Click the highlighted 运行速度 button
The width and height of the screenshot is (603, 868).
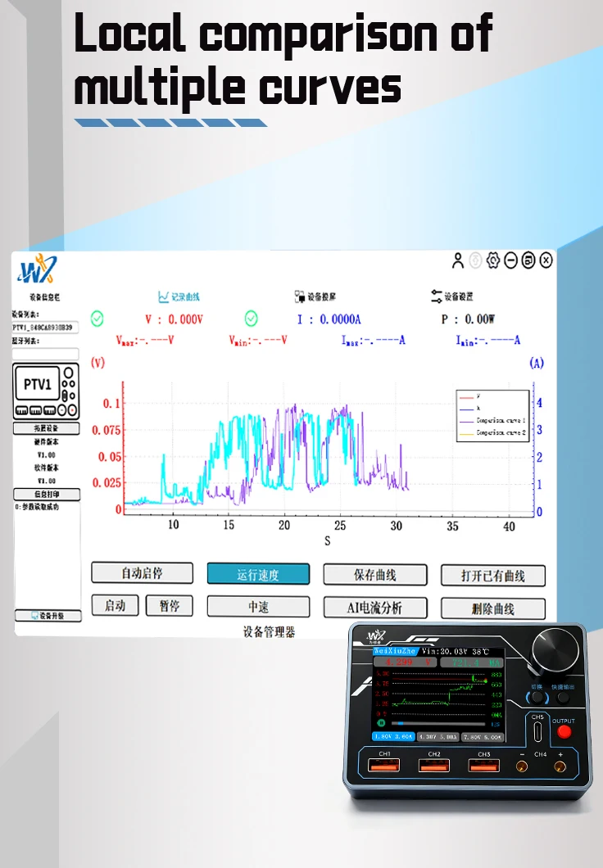259,574
